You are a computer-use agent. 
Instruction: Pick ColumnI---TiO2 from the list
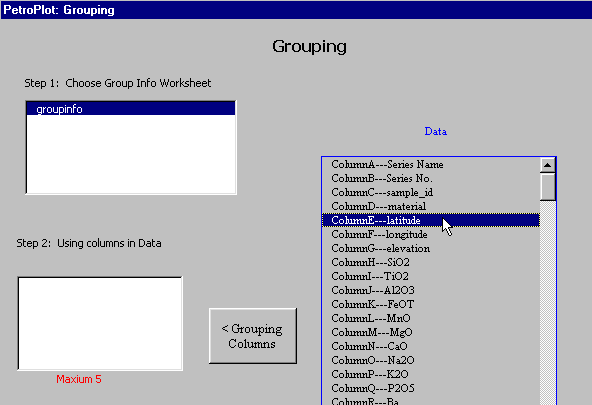[x=431, y=276]
